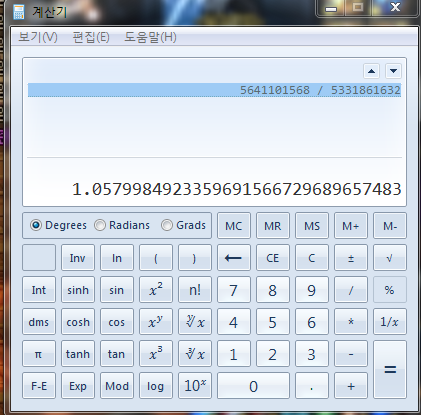The width and height of the screenshot is (421, 415).
Task: Open the 도움말(H) menu
Action: coord(150,37)
